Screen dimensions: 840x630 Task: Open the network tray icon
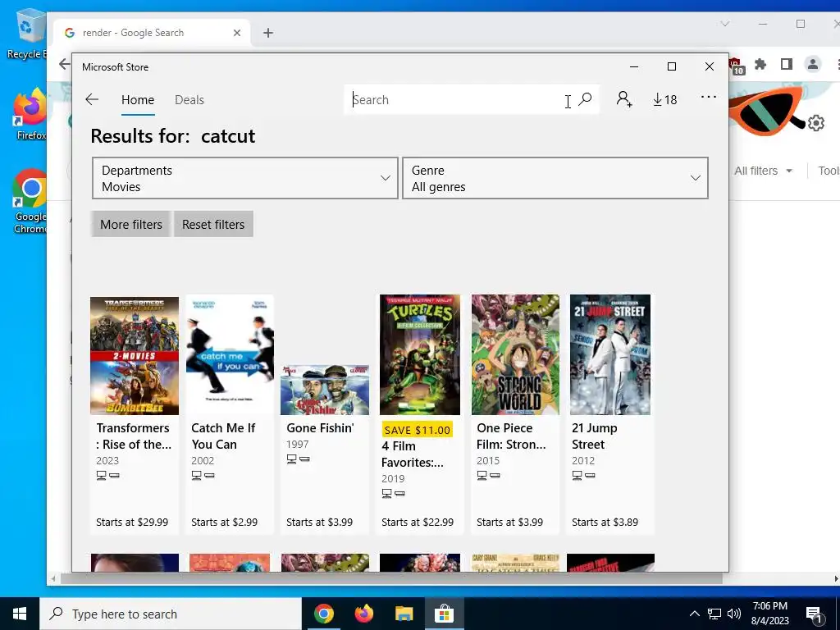(x=714, y=614)
